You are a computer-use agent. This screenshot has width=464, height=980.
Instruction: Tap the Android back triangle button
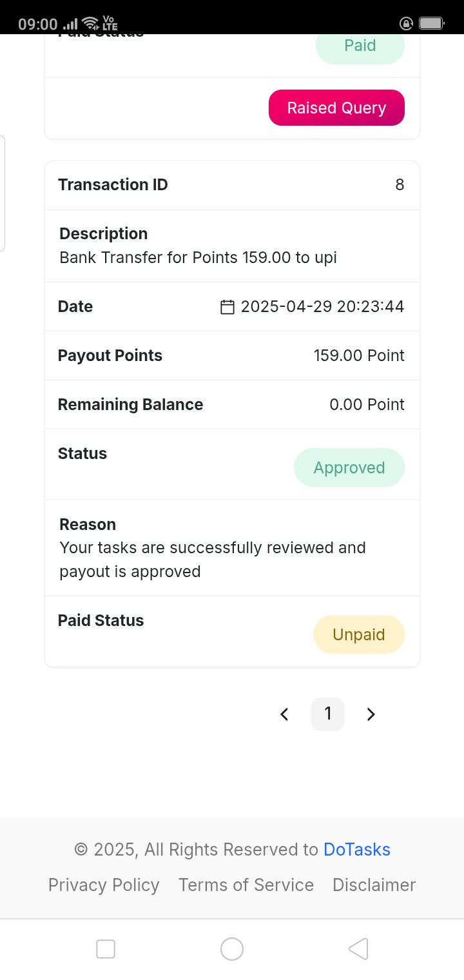[358, 949]
